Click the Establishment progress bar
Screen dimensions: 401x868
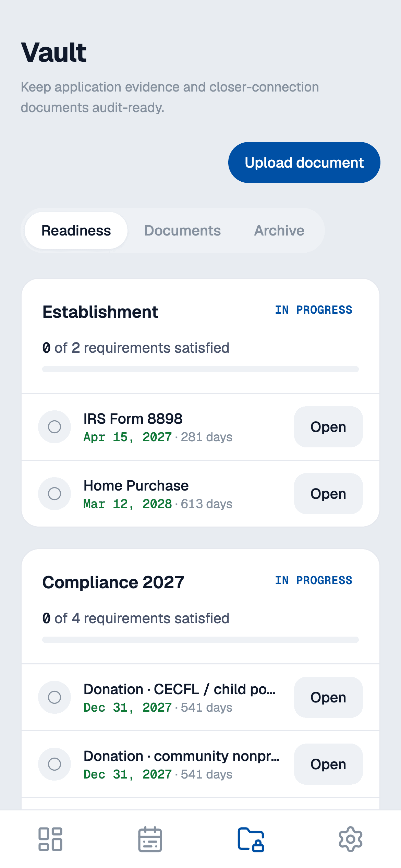coord(200,369)
